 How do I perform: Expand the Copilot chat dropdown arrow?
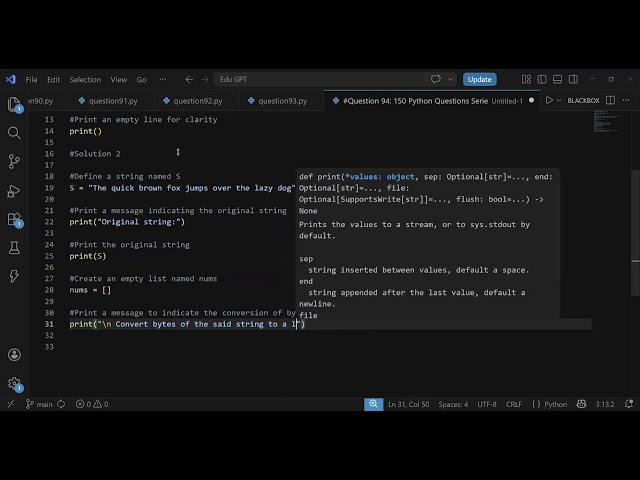(x=450, y=79)
